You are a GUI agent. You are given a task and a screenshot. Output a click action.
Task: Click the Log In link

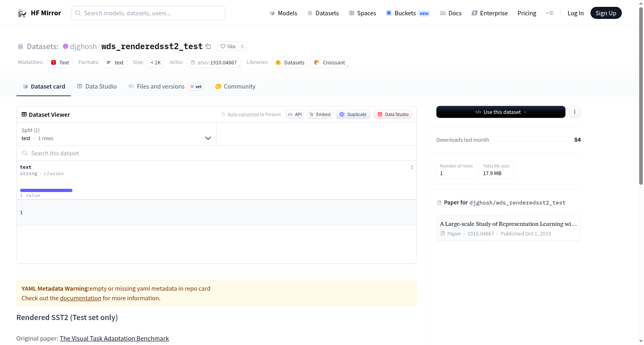click(x=576, y=13)
